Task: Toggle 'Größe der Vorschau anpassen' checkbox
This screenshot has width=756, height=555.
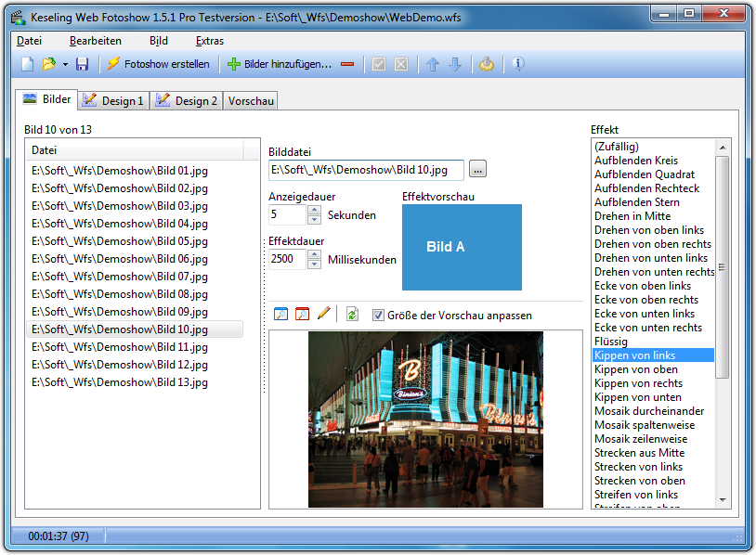Action: (x=378, y=316)
